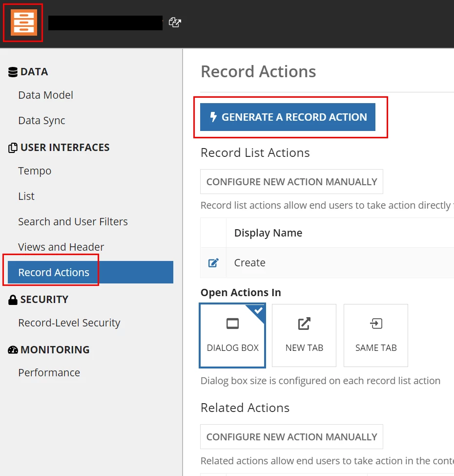Click the DATA section header

coord(34,72)
